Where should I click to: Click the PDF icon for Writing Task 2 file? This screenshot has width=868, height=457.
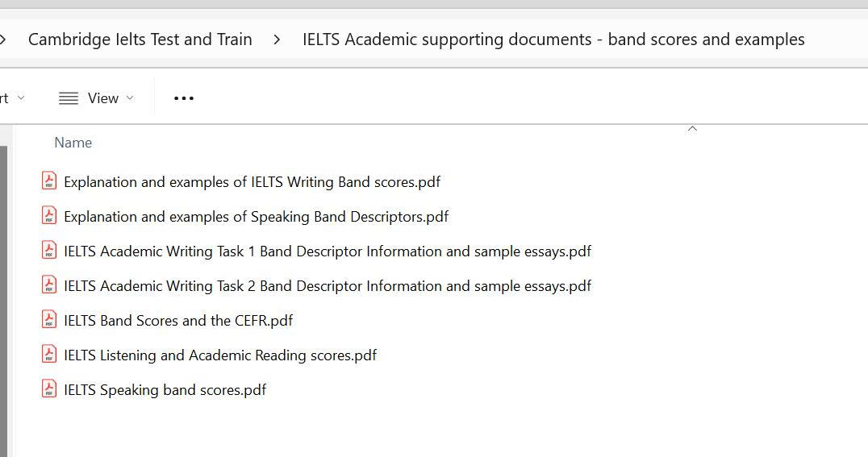[x=49, y=285]
